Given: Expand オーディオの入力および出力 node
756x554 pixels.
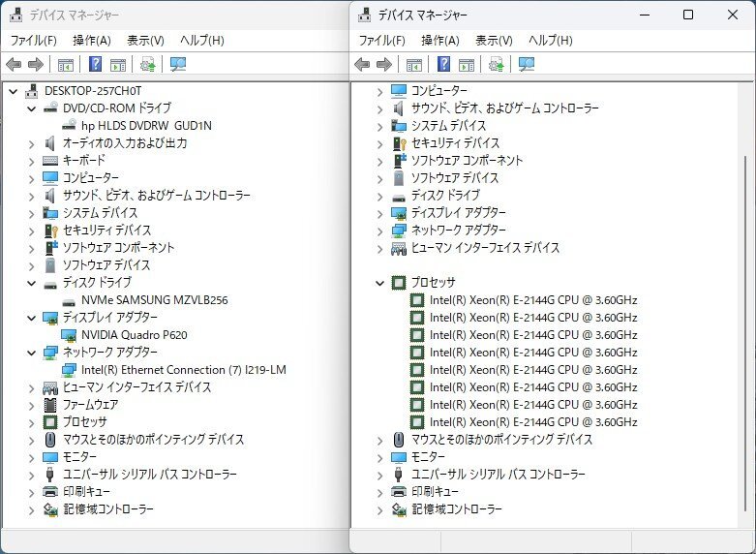Looking at the screenshot, I should (x=32, y=143).
